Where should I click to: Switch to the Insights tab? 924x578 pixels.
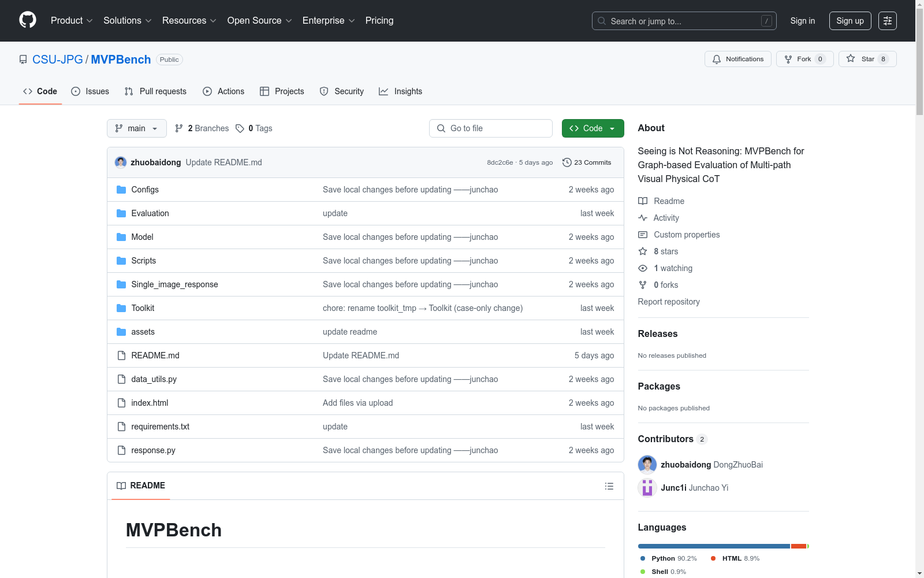400,91
